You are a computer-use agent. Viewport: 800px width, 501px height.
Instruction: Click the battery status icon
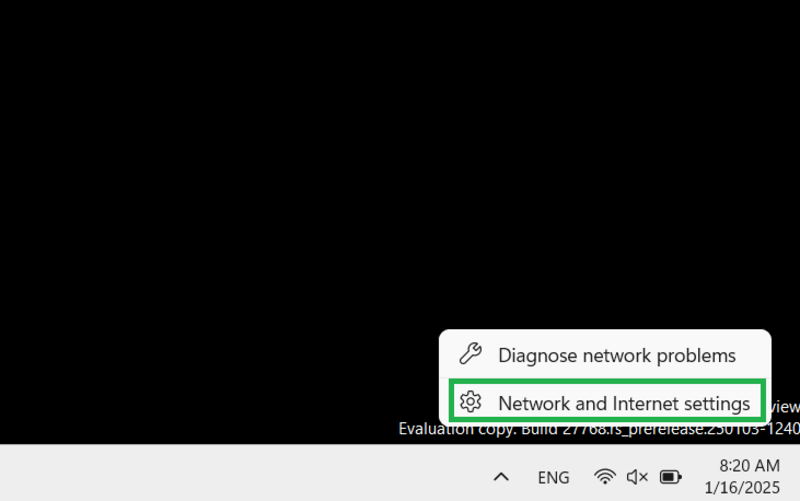tap(670, 477)
